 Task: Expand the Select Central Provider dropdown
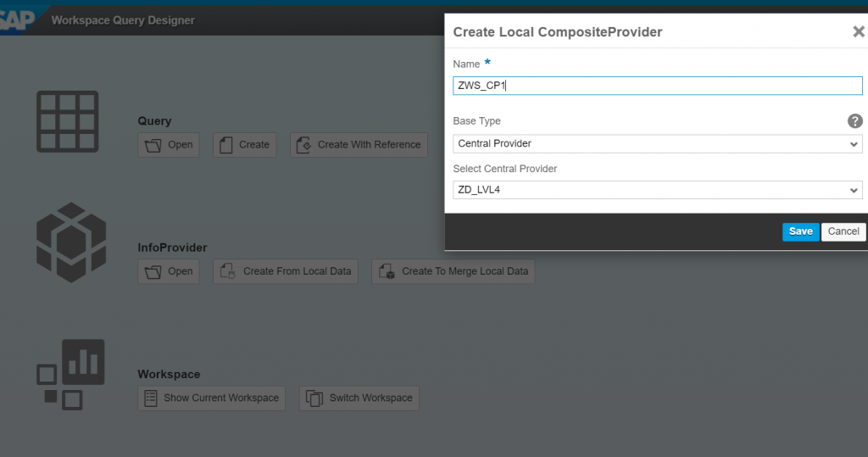point(854,190)
